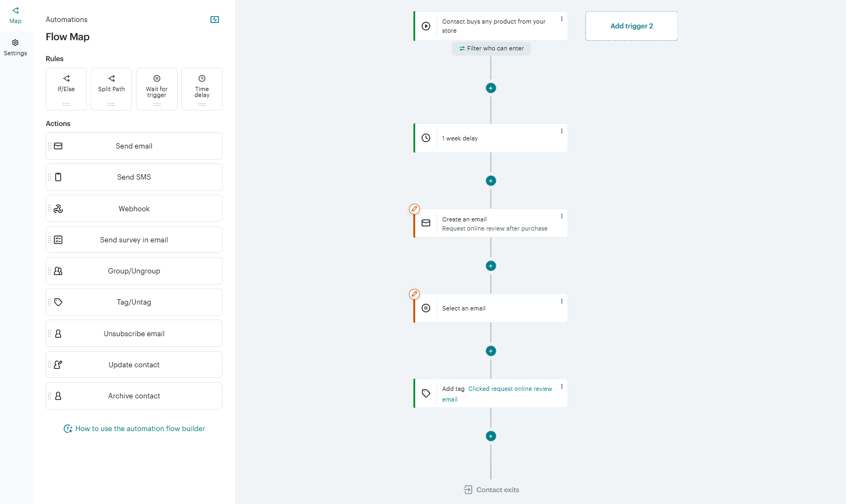
Task: Add step after the trigger node
Action: [x=491, y=88]
